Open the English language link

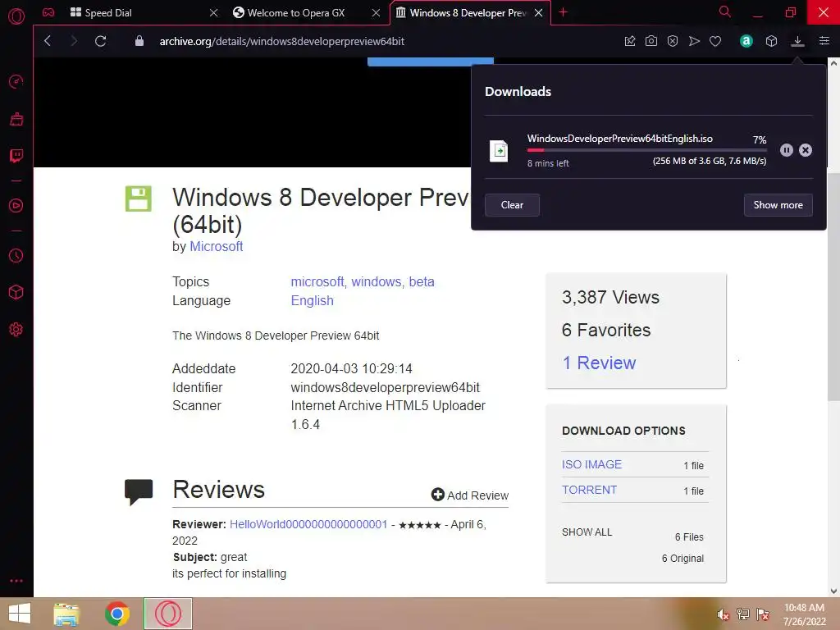click(312, 300)
